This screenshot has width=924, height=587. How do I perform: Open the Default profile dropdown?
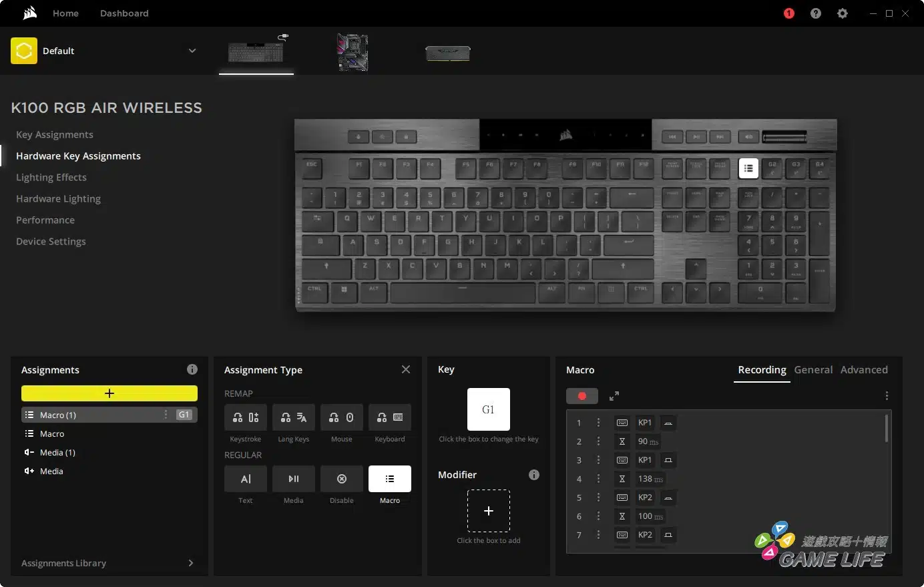coord(192,51)
